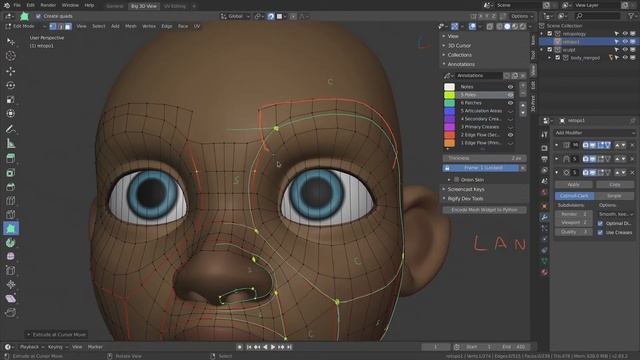Select the Spin tool

[11, 243]
